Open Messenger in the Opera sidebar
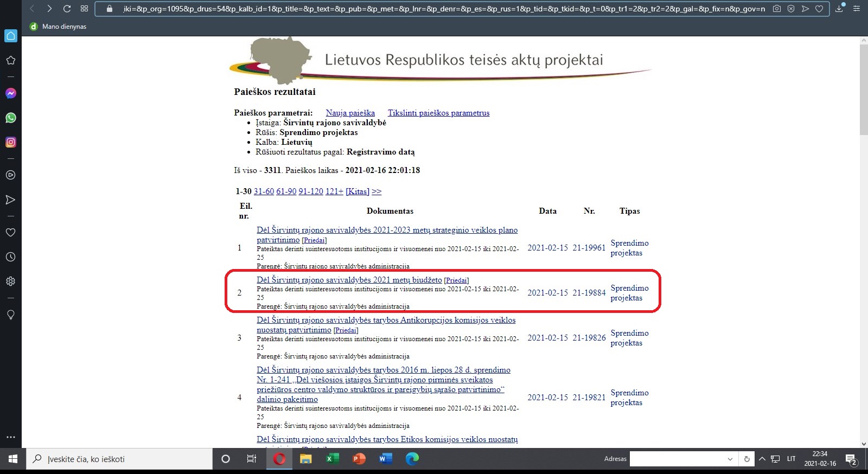The image size is (868, 474). point(10,93)
